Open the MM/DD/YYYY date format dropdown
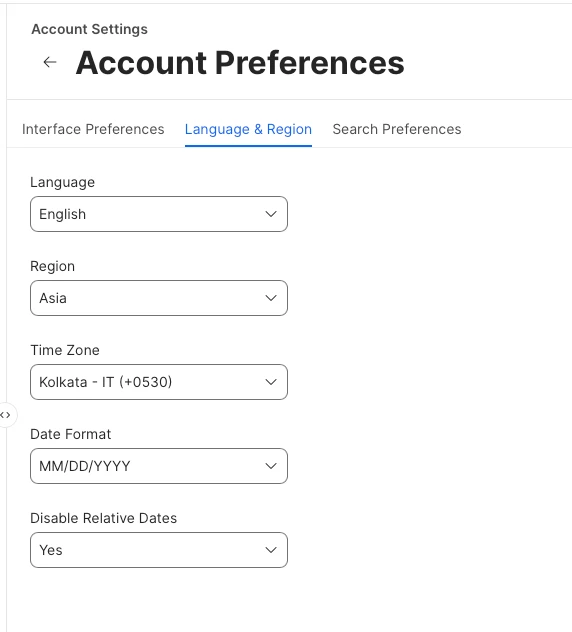This screenshot has width=572, height=632. [x=159, y=466]
